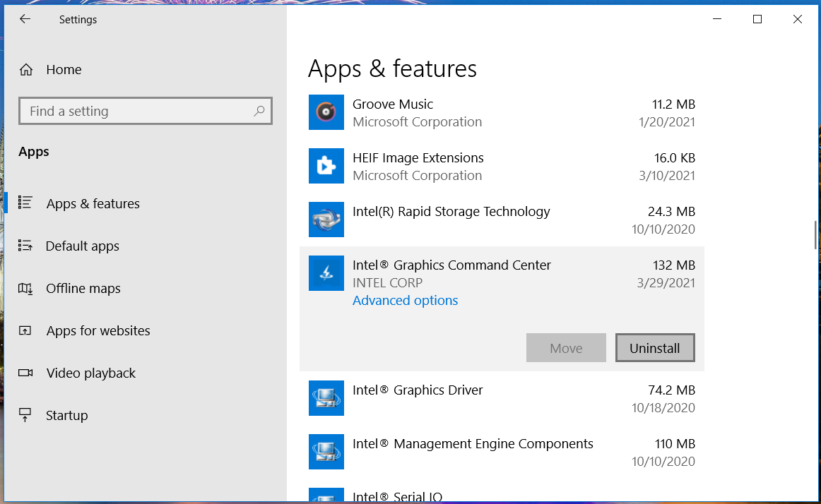Click the 1/20/2021 install date
This screenshot has height=504, width=821.
(x=667, y=122)
